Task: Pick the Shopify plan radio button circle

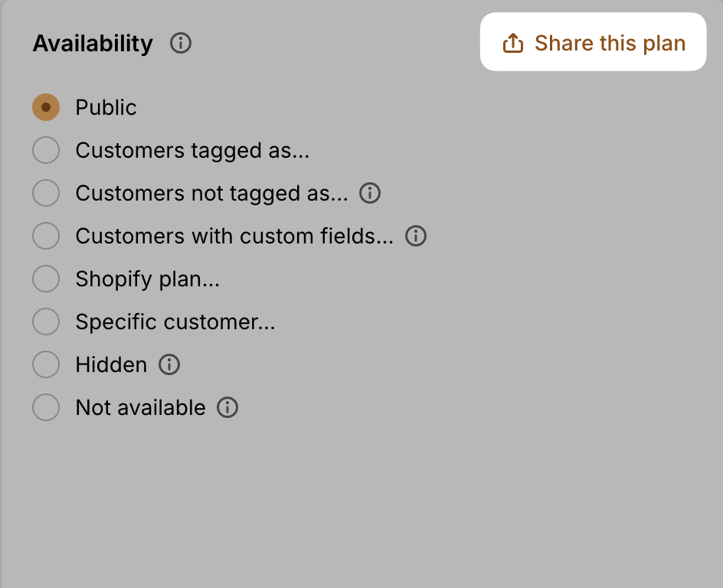Action: tap(46, 279)
